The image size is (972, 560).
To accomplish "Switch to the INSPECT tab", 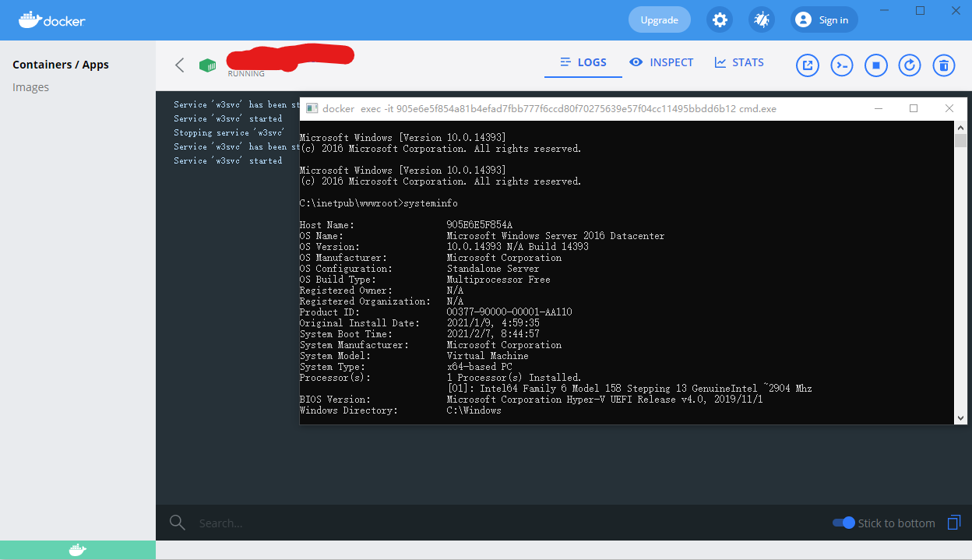I will coord(661,62).
